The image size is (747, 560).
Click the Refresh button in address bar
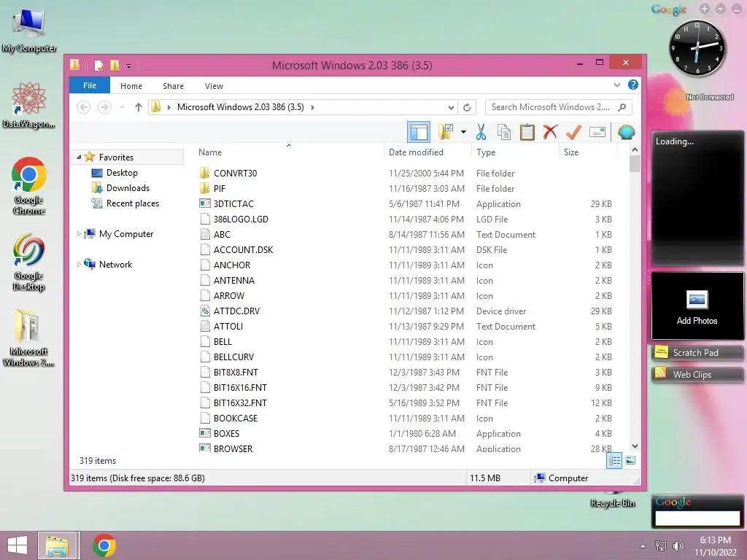pos(467,107)
